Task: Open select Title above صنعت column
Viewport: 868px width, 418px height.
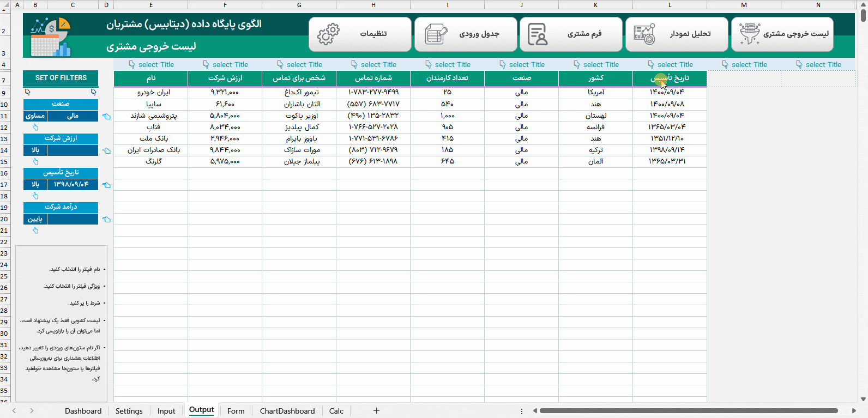Action: point(522,64)
